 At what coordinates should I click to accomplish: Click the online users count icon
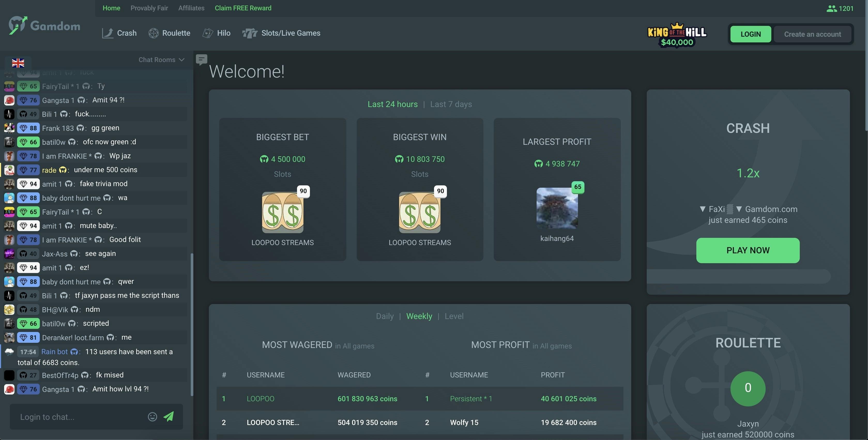[x=832, y=9]
